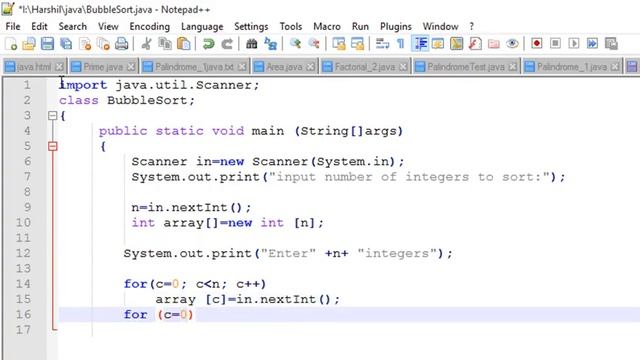This screenshot has height=360, width=640.
Task: Toggle the monitoring eye icon
Action: [512, 44]
